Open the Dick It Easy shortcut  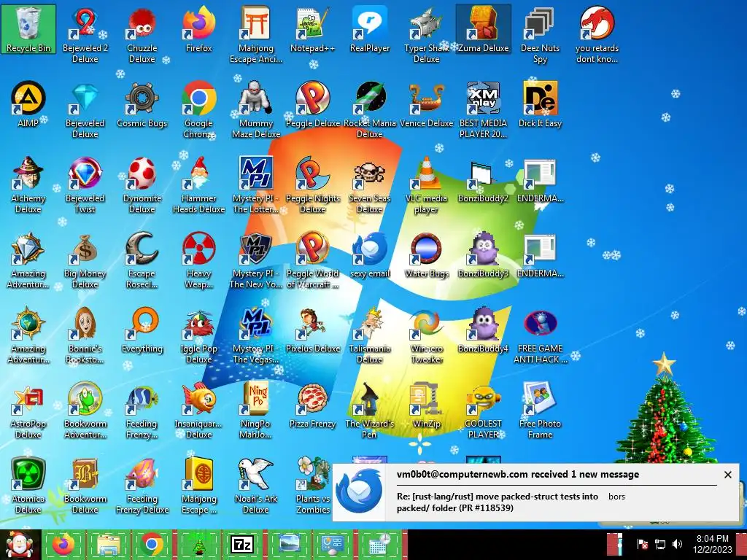(540, 104)
